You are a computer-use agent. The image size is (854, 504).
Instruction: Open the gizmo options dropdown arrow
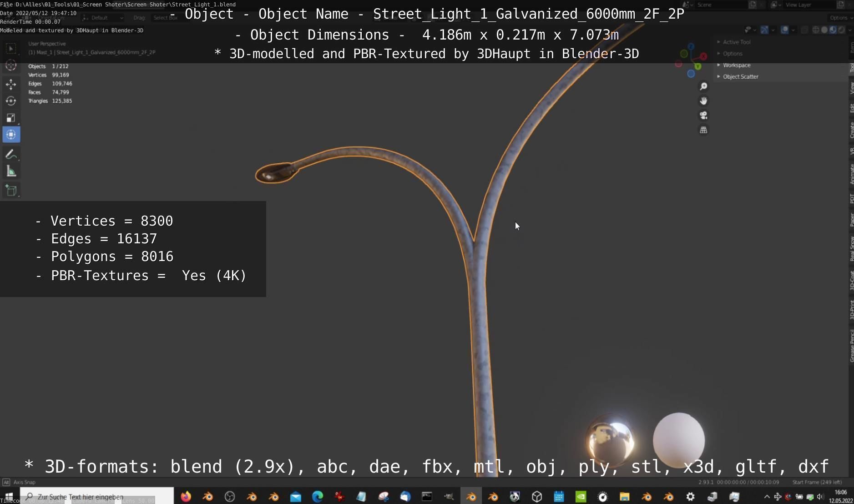coord(773,30)
